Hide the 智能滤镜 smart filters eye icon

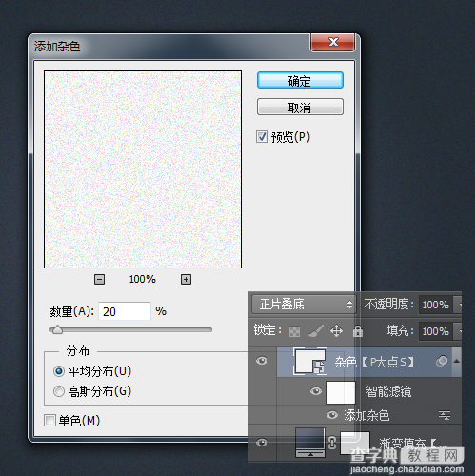point(316,391)
